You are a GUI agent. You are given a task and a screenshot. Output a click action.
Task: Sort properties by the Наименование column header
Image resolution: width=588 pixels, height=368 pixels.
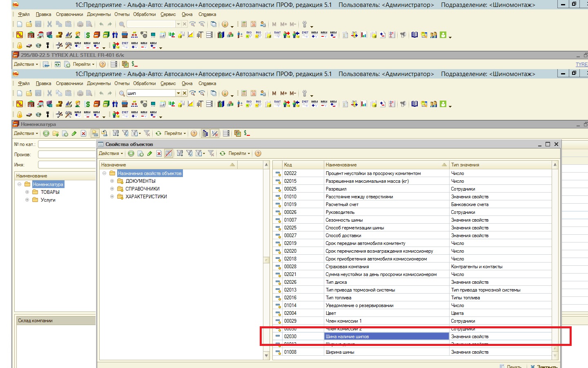(x=386, y=165)
